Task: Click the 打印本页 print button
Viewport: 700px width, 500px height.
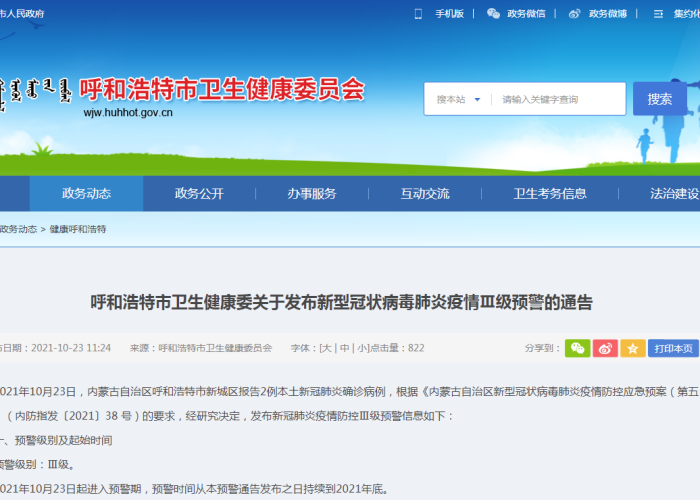Action: click(673, 348)
